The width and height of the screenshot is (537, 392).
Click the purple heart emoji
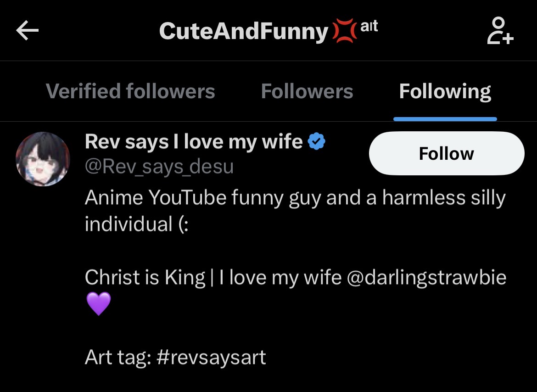pyautogui.click(x=99, y=304)
